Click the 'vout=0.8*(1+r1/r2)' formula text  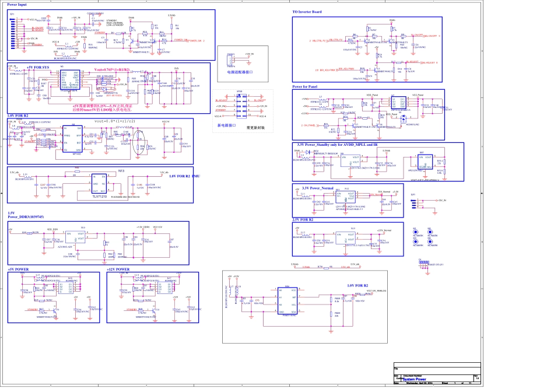[115, 121]
